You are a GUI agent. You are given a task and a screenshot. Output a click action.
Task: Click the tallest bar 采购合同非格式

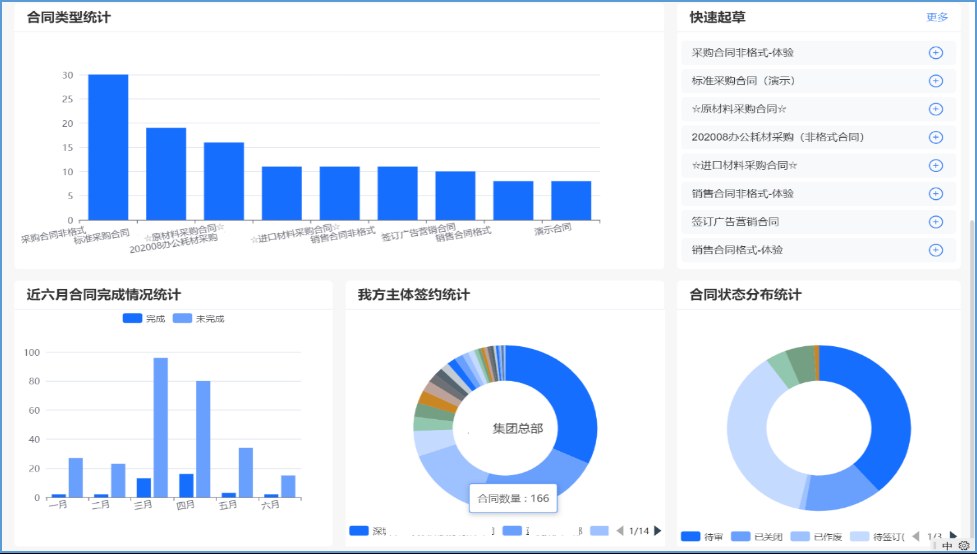point(108,147)
